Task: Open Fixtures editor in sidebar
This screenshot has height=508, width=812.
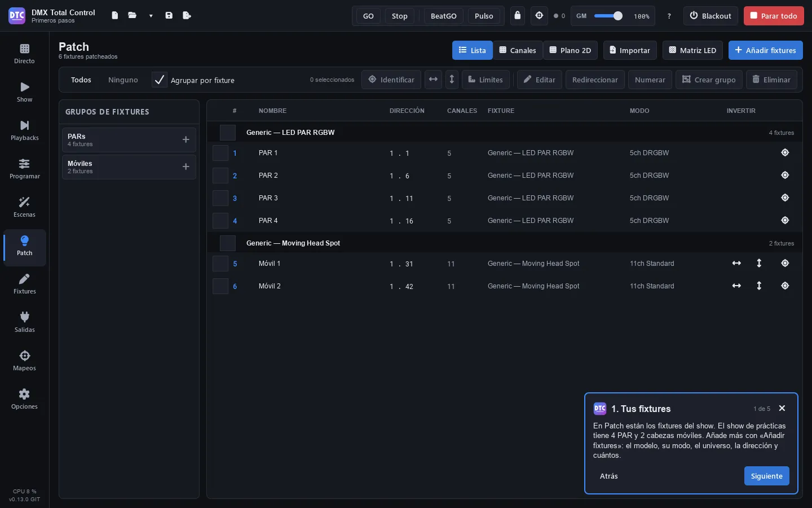Action: click(x=24, y=284)
